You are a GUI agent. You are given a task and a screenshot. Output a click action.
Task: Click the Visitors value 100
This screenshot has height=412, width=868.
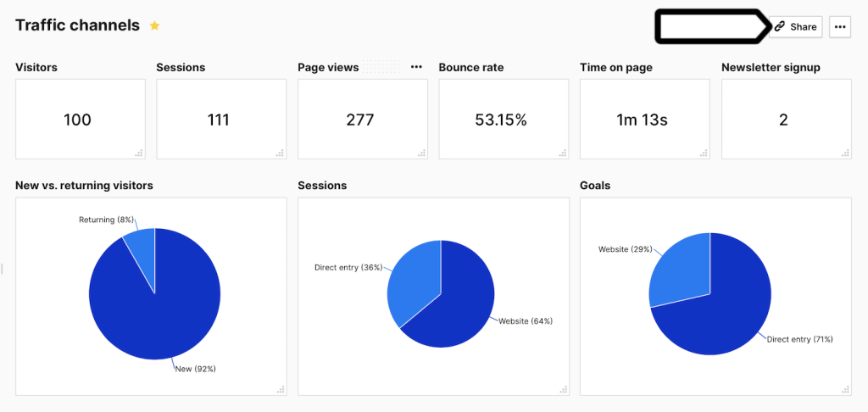77,120
